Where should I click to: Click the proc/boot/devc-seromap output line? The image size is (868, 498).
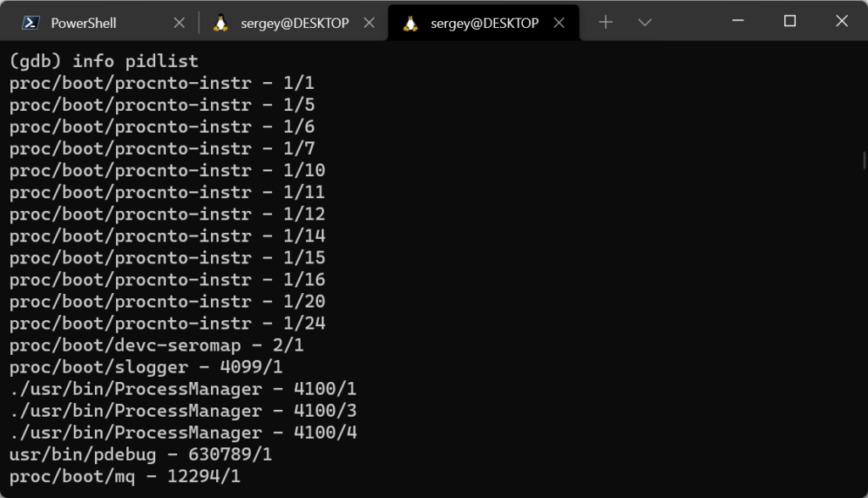pyautogui.click(x=156, y=345)
